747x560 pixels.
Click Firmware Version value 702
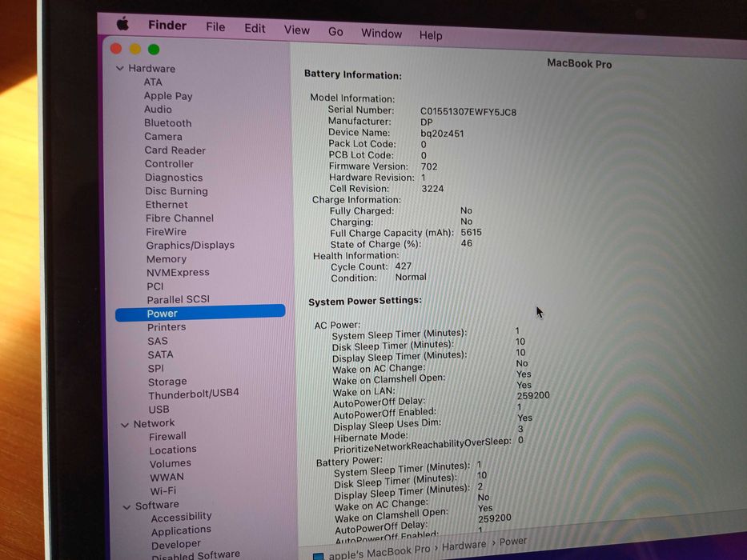(x=429, y=166)
